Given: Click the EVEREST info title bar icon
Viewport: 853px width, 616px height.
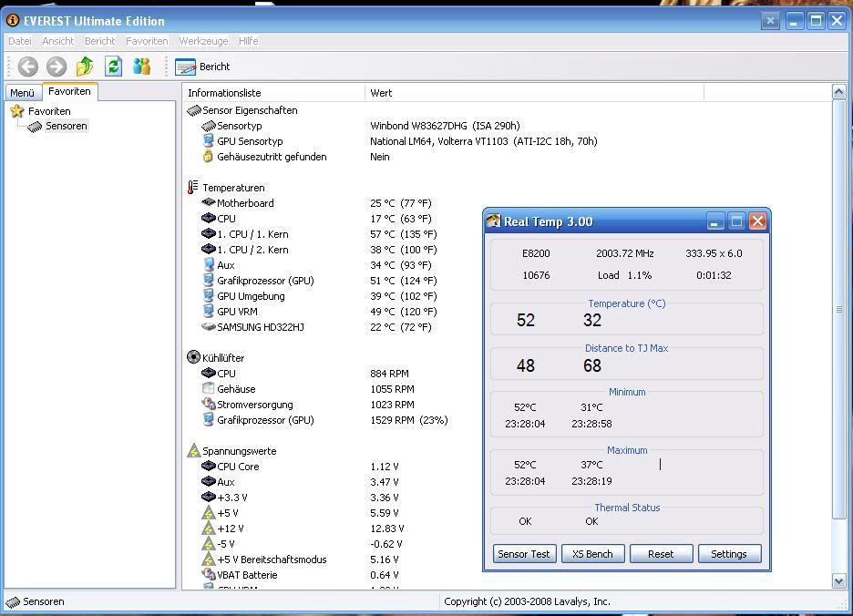Looking at the screenshot, I should pos(13,21).
